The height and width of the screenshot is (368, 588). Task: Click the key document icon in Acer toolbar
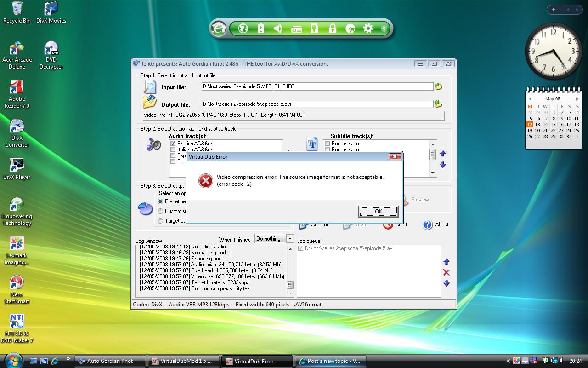pyautogui.click(x=314, y=29)
